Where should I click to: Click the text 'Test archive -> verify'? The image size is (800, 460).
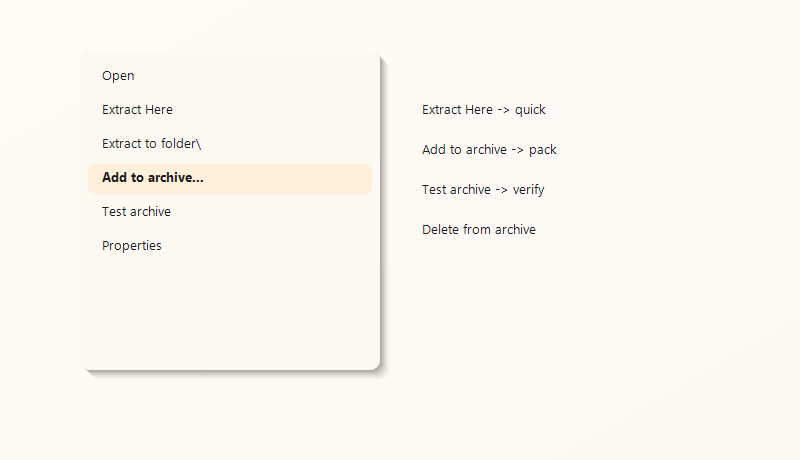[483, 190]
